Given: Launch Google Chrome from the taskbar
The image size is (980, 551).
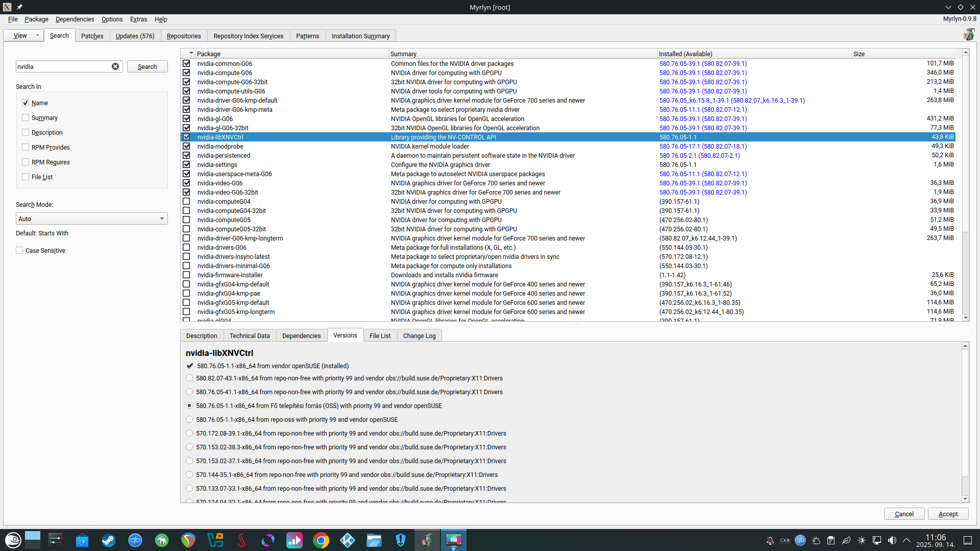Looking at the screenshot, I should pos(321,540).
